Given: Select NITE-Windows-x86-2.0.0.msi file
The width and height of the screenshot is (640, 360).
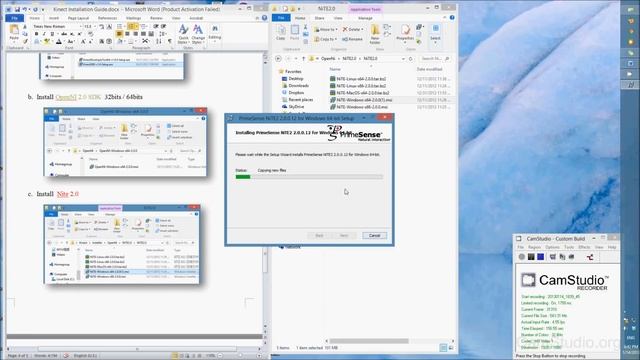Looking at the screenshot, I should click(362, 107).
